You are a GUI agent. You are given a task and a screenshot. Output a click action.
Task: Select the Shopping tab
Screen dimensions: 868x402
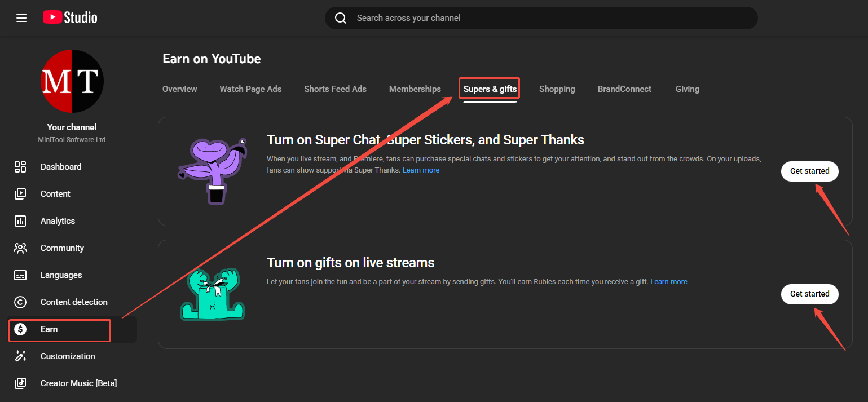coord(557,89)
